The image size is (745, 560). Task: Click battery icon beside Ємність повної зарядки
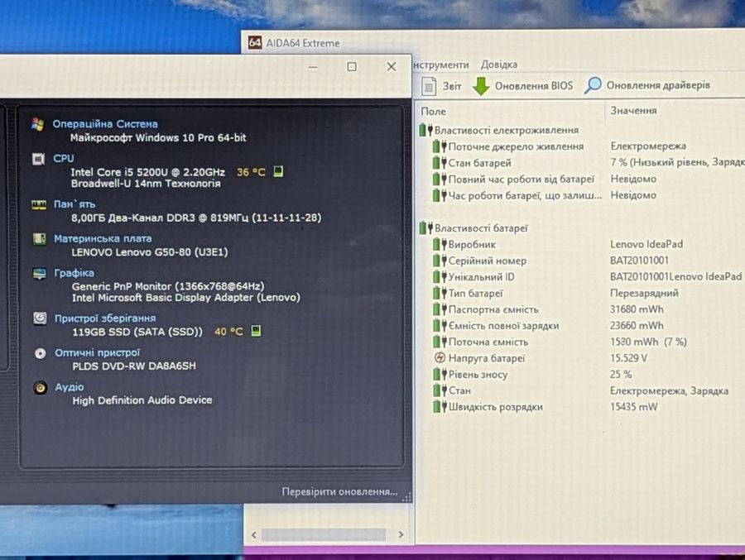pos(440,326)
